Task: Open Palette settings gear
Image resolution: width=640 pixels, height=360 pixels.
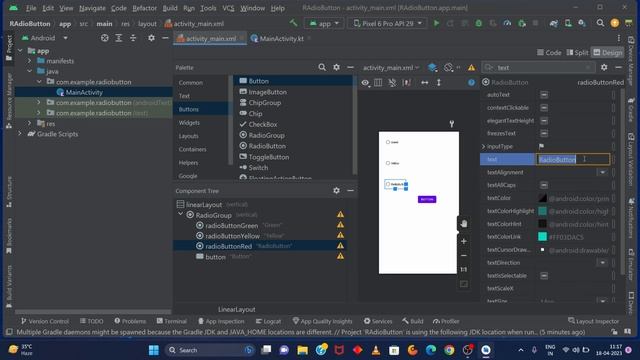Action: [x=336, y=67]
